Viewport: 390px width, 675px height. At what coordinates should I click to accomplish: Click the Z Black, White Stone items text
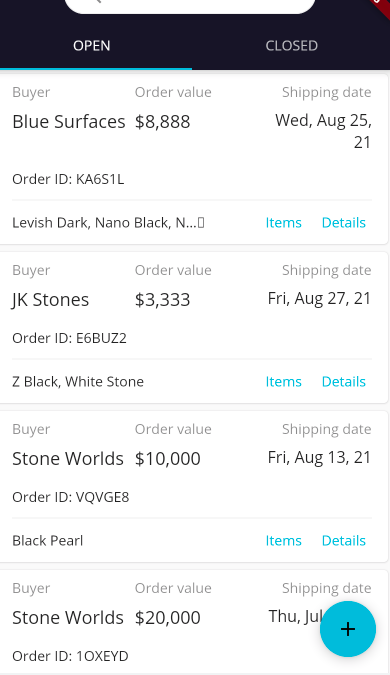point(78,381)
